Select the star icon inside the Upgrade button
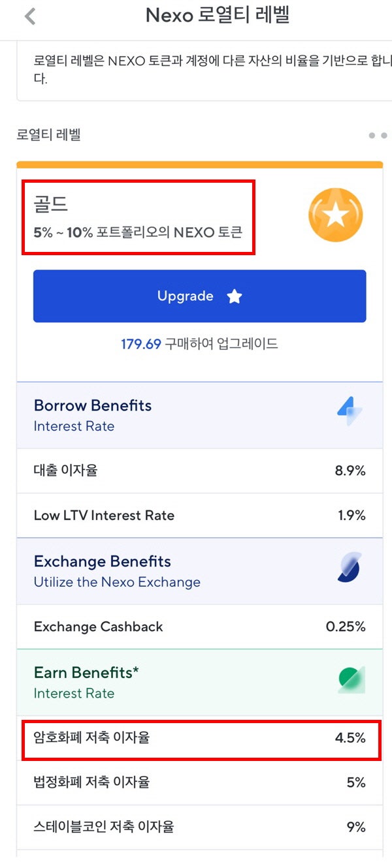This screenshot has height=868, width=392. click(234, 296)
